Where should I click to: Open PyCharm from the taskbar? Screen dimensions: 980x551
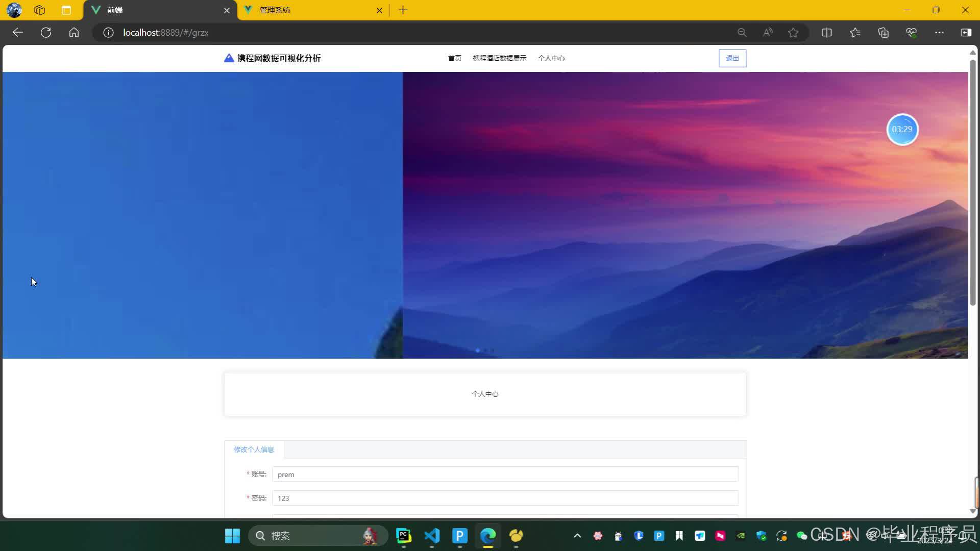pyautogui.click(x=404, y=536)
